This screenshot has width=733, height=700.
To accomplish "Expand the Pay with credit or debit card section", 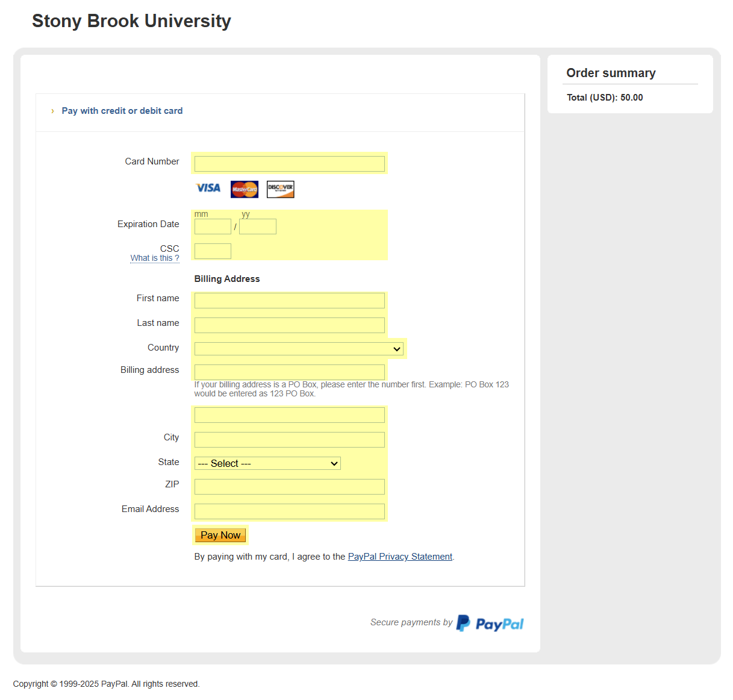I will tap(122, 111).
